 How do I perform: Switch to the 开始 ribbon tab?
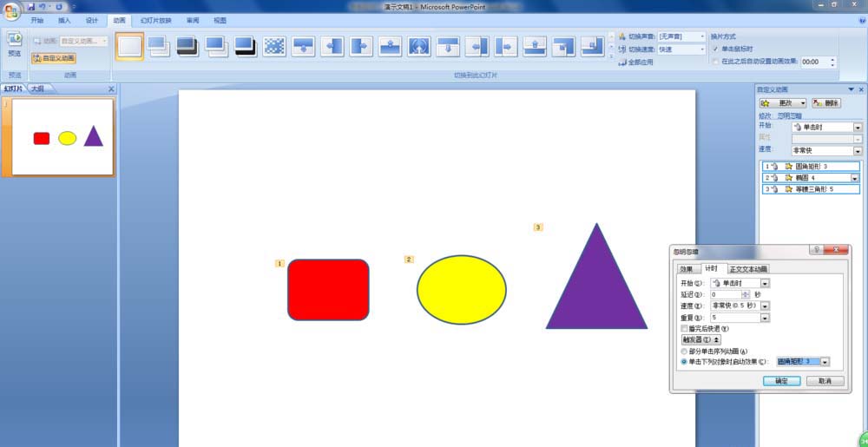click(37, 21)
